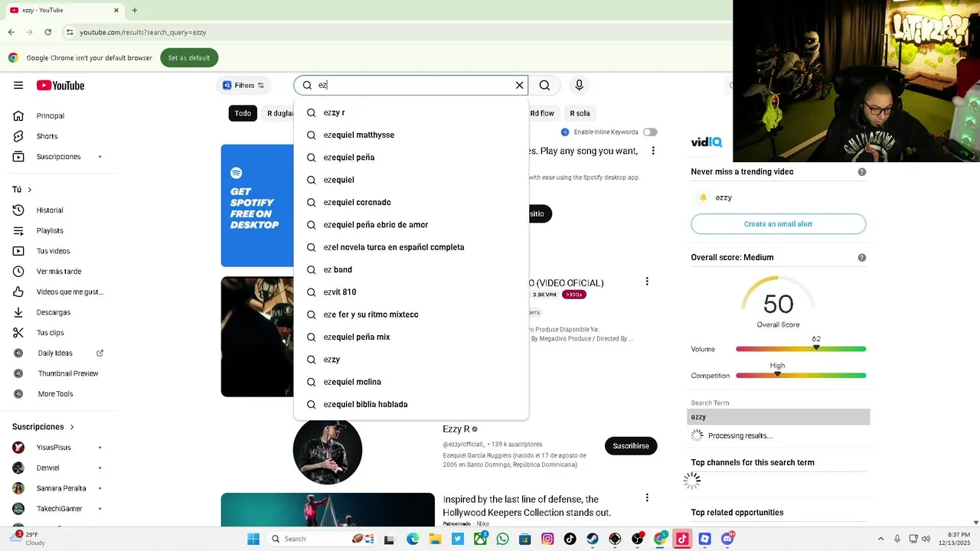Expand the Suscripciones section header
Image resolution: width=980 pixels, height=551 pixels.
coord(43,426)
